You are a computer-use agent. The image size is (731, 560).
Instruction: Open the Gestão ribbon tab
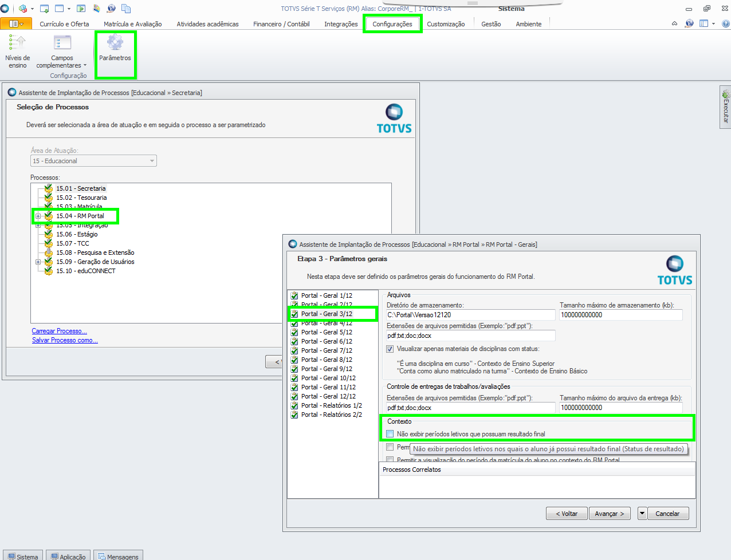click(491, 24)
